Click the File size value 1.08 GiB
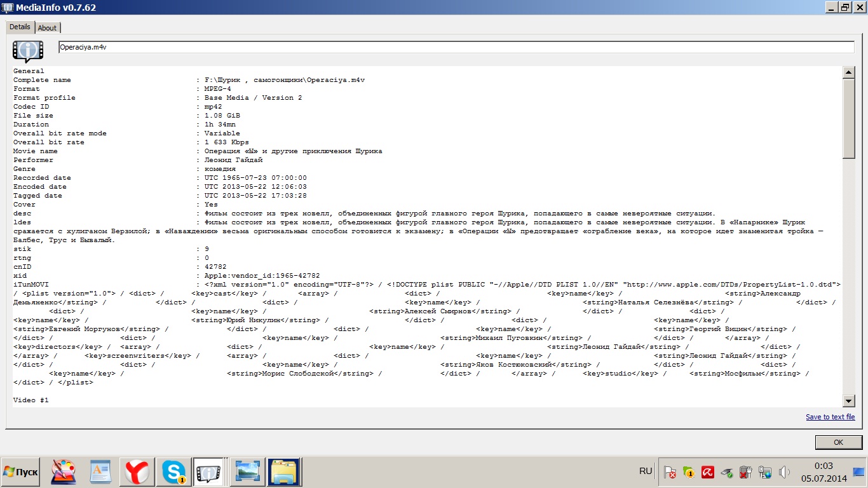 222,116
